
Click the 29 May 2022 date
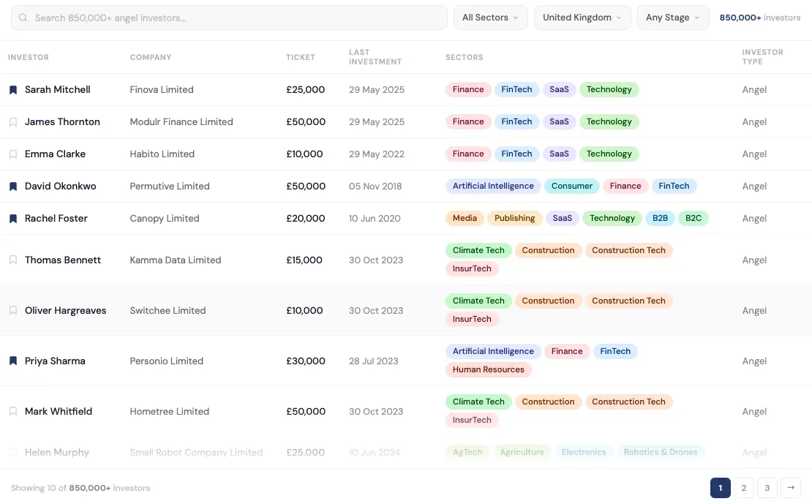click(377, 154)
